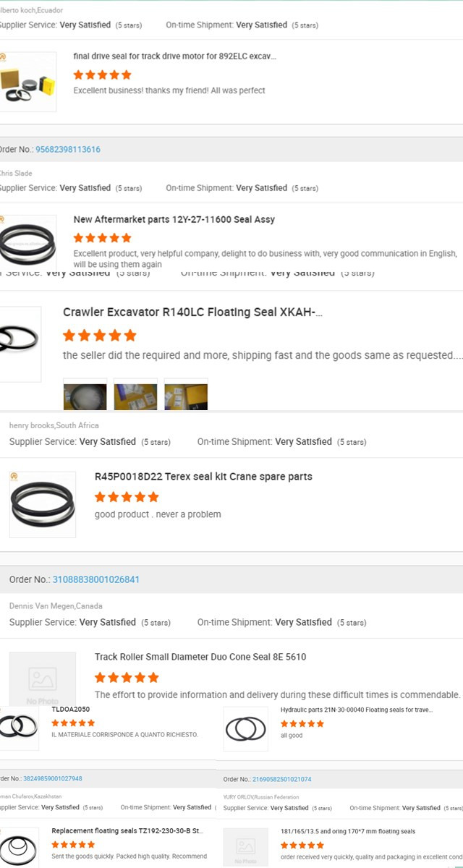
Task: Click the TLDOA2050 product thumbnail
Action: tap(20, 726)
